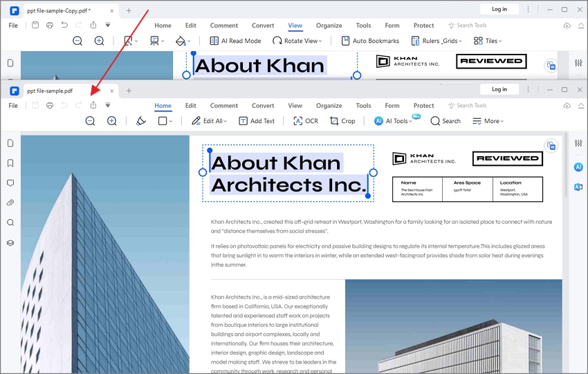Open shape rectangle dropdown in front toolbar
Screen dimensions: 588x374
pyautogui.click(x=165, y=121)
